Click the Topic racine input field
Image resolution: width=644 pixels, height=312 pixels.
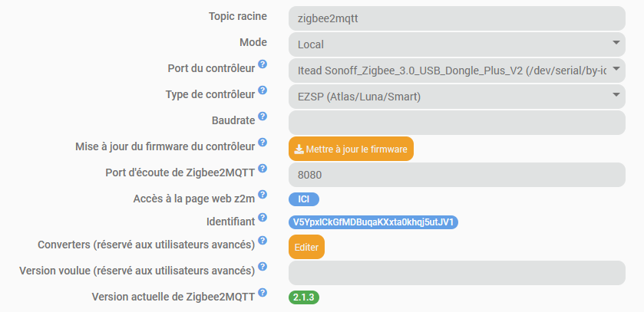pos(457,18)
